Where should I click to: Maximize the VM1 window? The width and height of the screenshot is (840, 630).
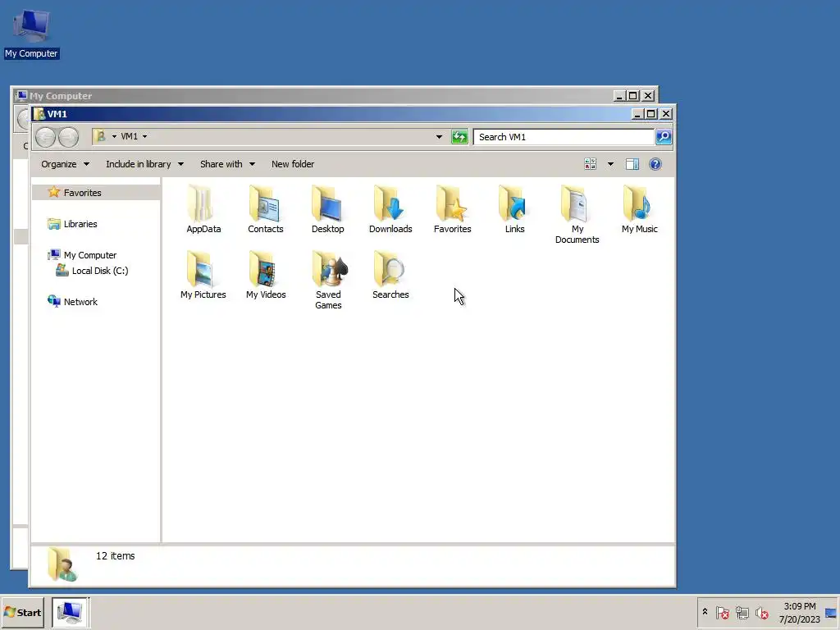pyautogui.click(x=651, y=113)
